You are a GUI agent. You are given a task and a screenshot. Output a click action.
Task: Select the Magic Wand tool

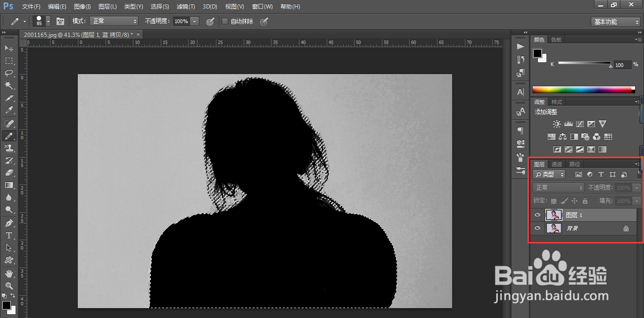click(9, 85)
